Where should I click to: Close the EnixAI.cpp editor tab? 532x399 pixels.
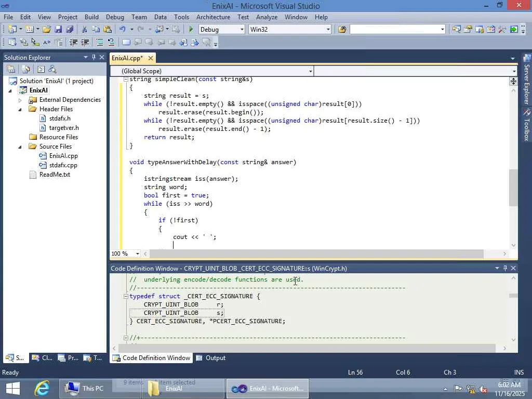[150, 58]
